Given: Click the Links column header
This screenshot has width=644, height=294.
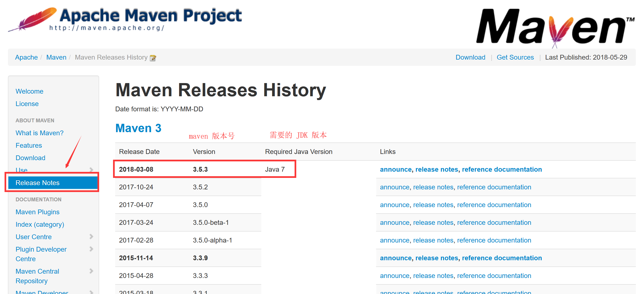Looking at the screenshot, I should [388, 152].
